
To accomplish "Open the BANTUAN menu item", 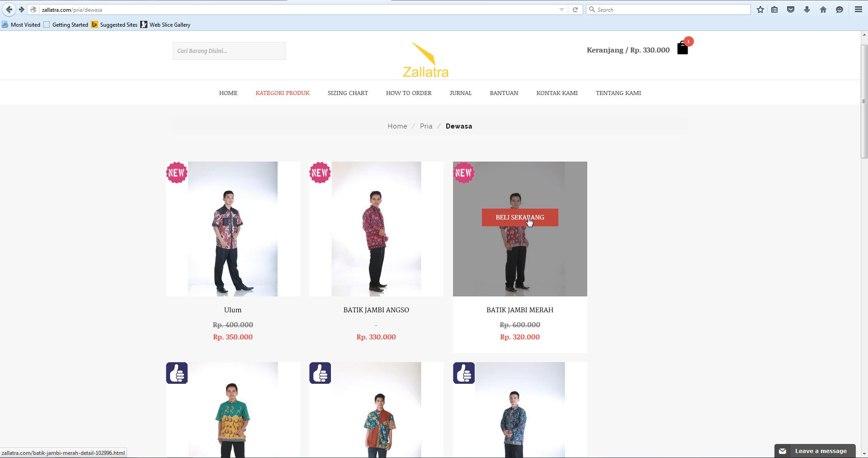I will (504, 93).
